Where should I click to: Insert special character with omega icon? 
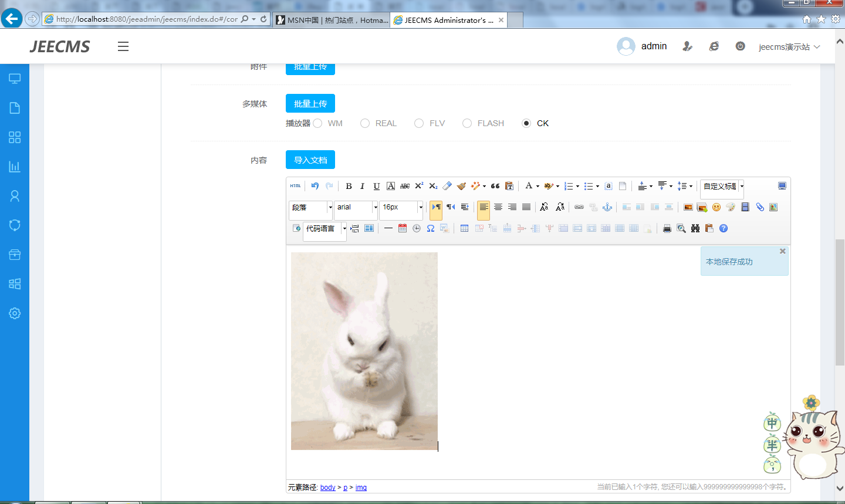point(431,228)
